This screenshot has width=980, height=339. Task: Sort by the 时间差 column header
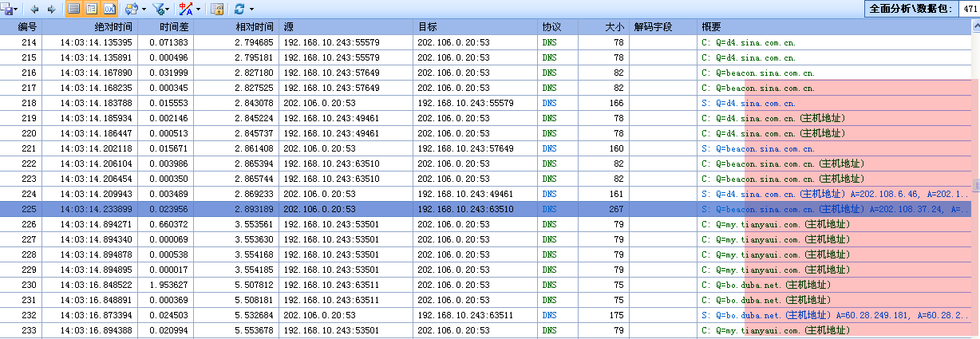click(x=166, y=26)
